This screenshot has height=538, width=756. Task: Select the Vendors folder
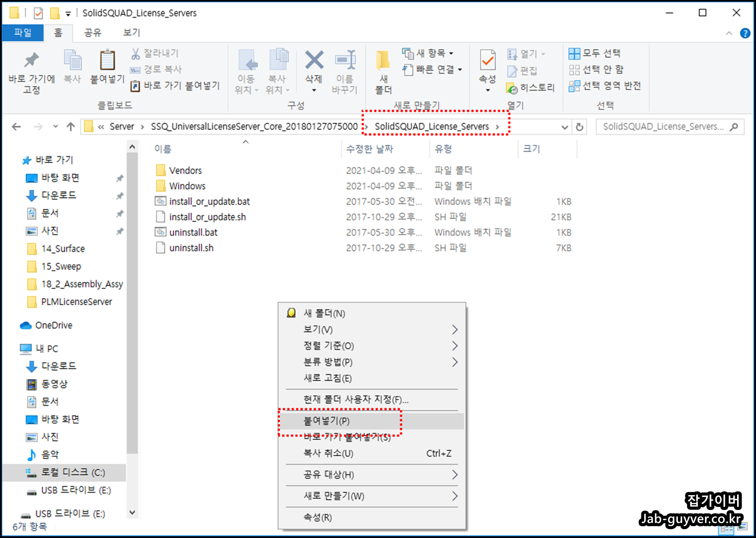[185, 170]
